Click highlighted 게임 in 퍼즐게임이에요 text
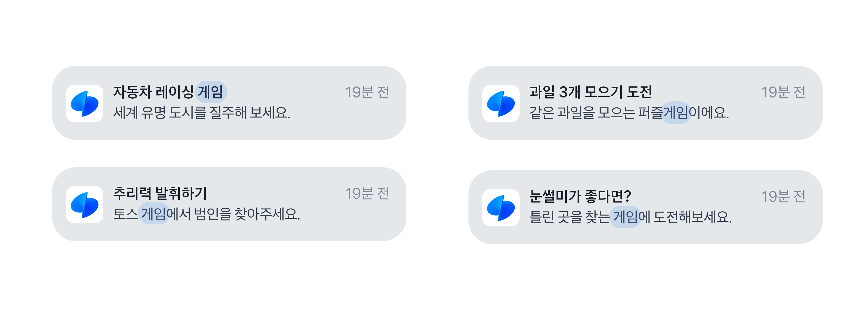868x310 pixels. (675, 112)
